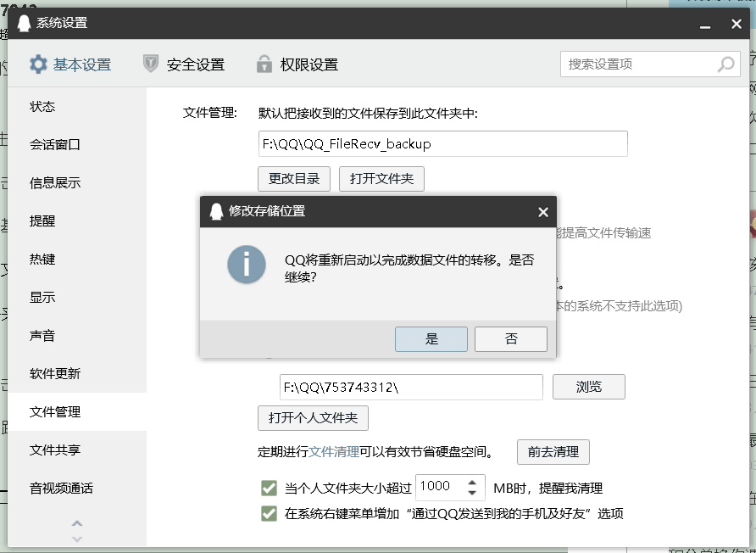The height and width of the screenshot is (553, 756).
Task: Toggle the 在系统右键菜单增加 option checkbox
Action: pos(269,513)
